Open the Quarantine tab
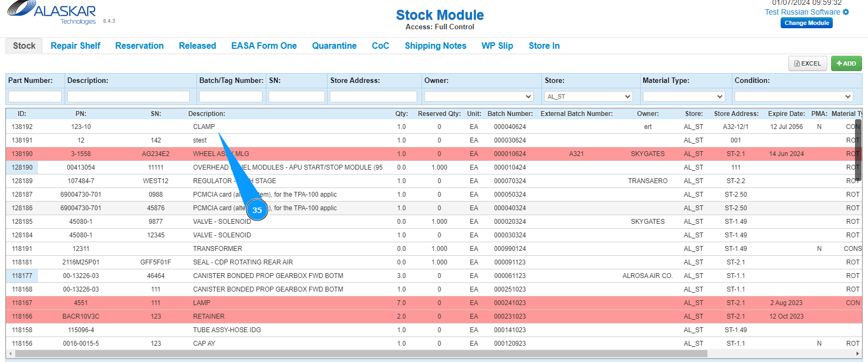 [x=334, y=46]
